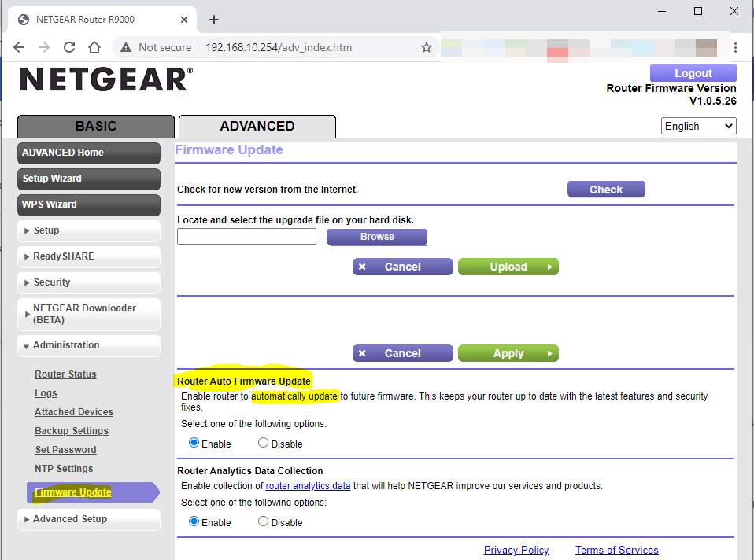Viewport: 754px width, 560px height.
Task: Bookmark this page with star icon
Action: (427, 47)
